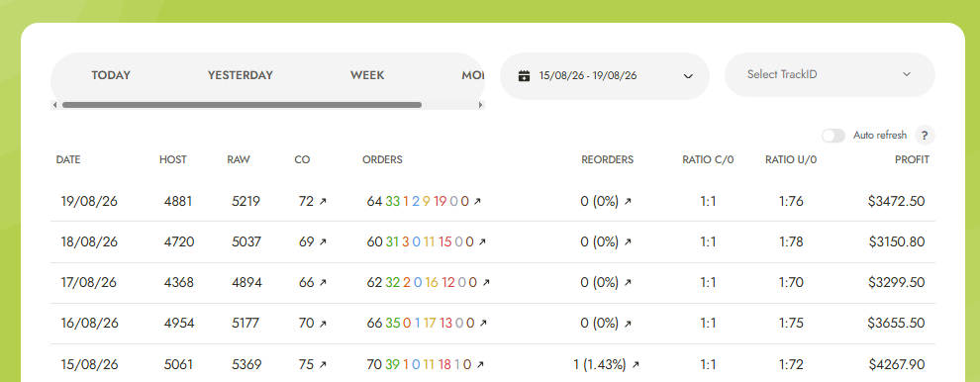Open CO details arrow for 18/08/26
Image resolution: width=980 pixels, height=382 pixels.
[323, 241]
